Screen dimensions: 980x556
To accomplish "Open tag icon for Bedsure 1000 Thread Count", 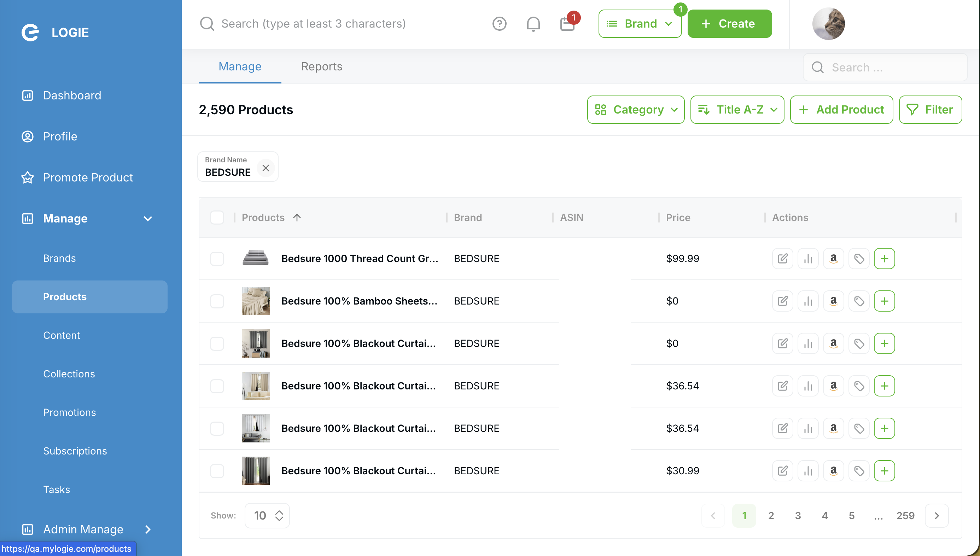I will [859, 259].
